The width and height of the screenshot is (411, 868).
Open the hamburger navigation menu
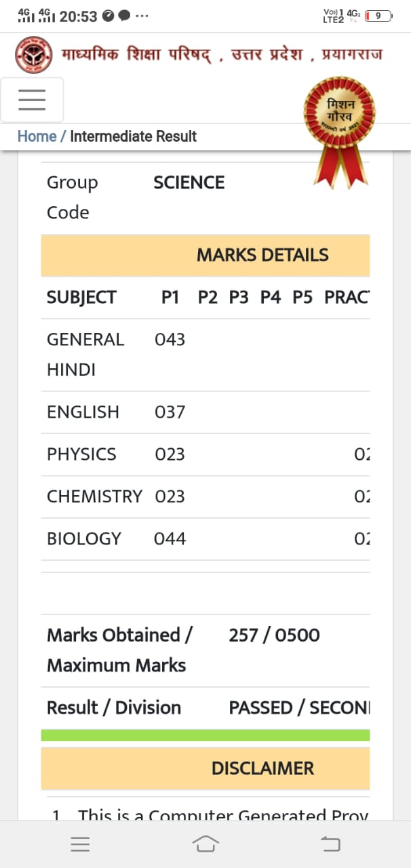(x=32, y=100)
